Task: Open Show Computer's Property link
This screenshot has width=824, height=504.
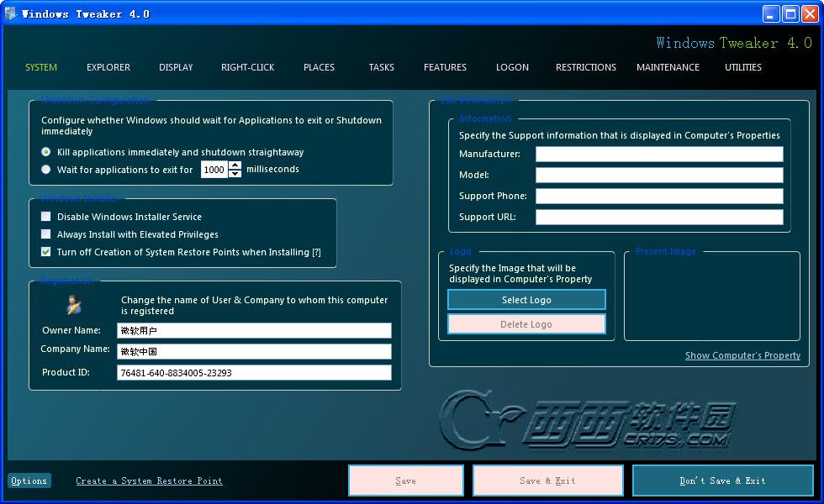Action: [742, 355]
